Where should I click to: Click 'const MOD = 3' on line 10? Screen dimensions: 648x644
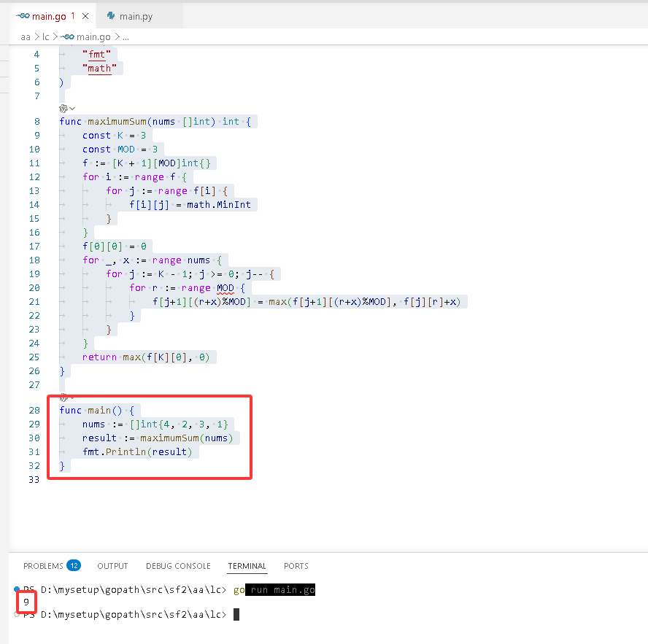click(120, 149)
